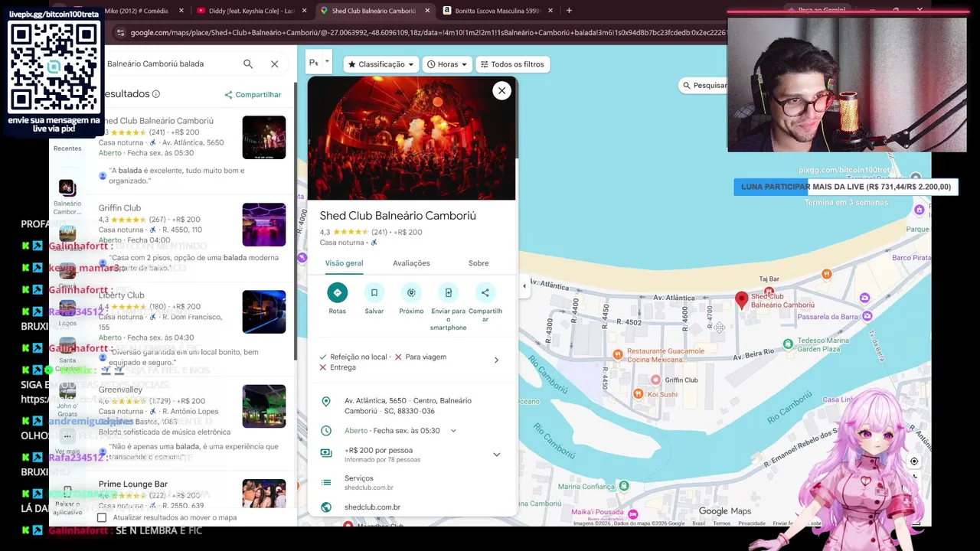This screenshot has height=551, width=980.
Task: Select the Griffin Club map pin
Action: point(655,380)
